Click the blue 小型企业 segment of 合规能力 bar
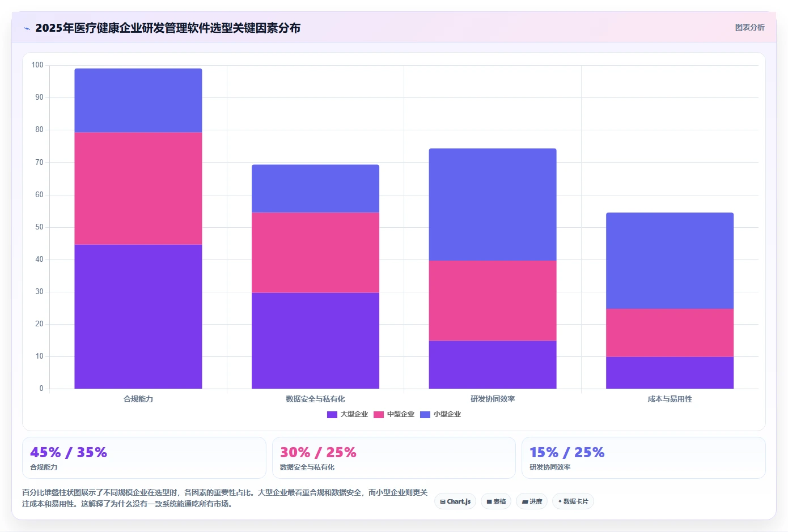Viewport: 788px width, 532px height. [x=138, y=101]
